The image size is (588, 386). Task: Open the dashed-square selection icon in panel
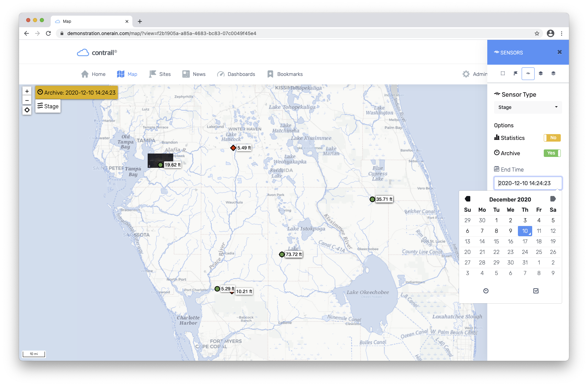[502, 74]
